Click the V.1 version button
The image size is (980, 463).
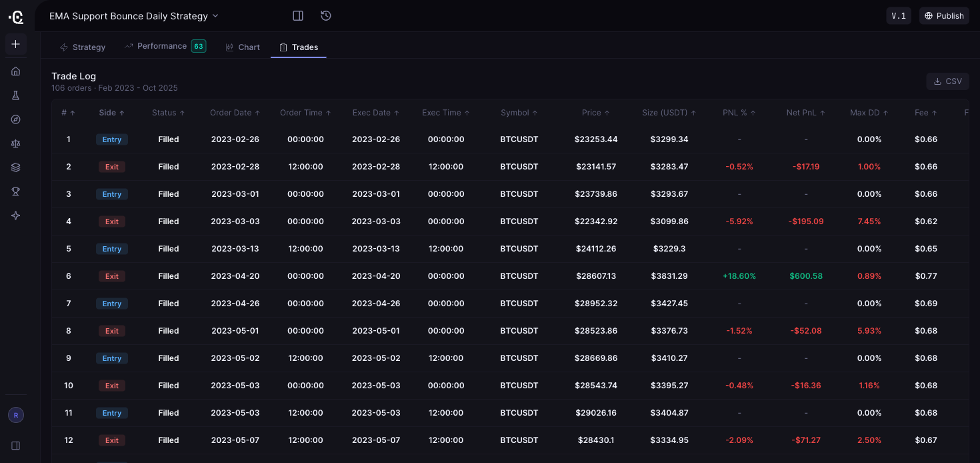click(899, 16)
